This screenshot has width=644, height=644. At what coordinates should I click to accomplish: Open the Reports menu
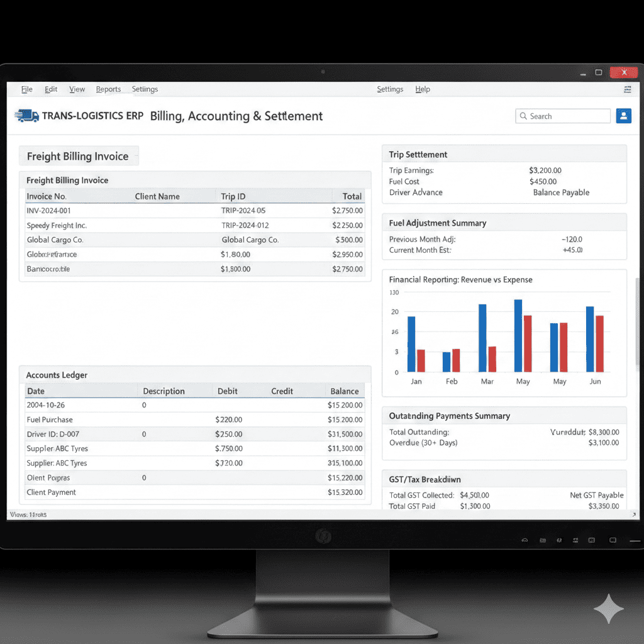point(108,89)
